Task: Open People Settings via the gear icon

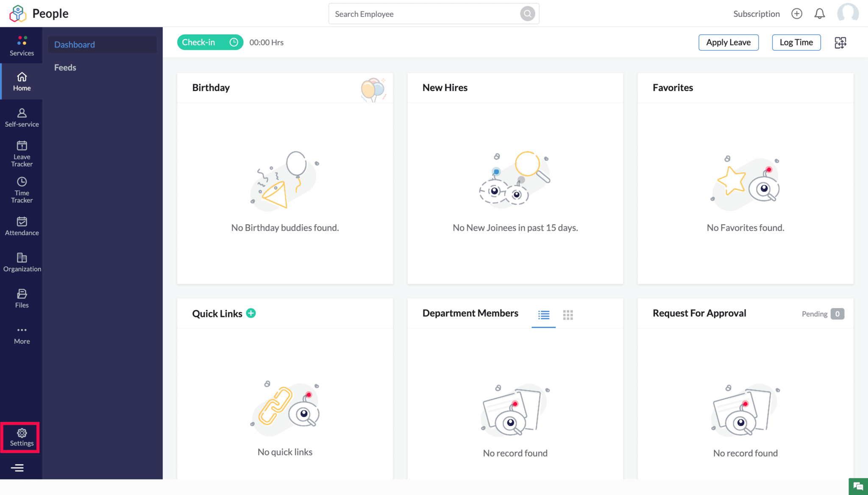Action: 21,437
